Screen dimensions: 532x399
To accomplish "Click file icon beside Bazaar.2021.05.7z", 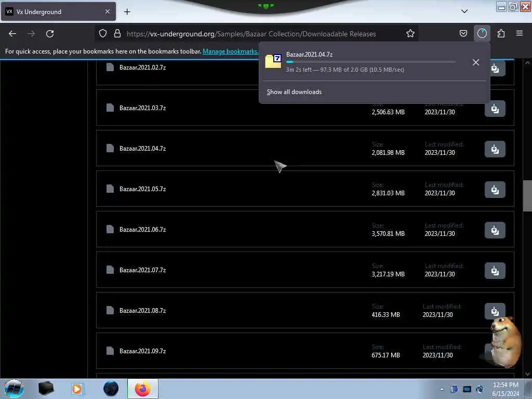I will point(110,189).
